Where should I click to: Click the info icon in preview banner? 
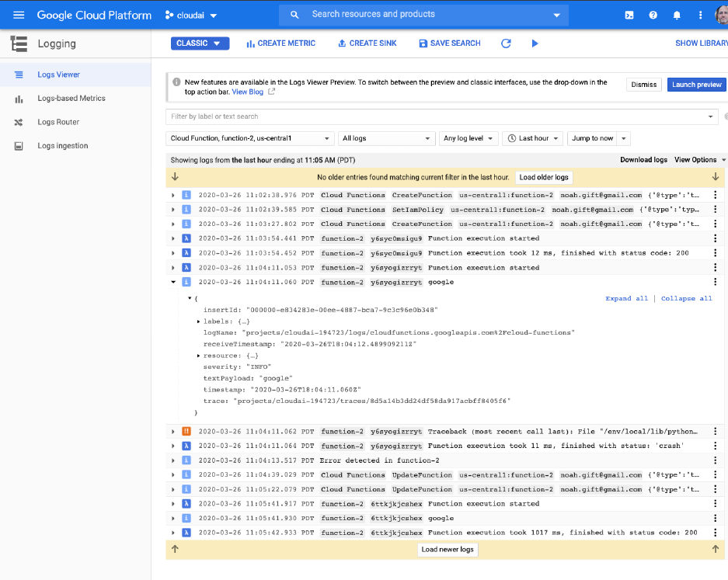click(x=176, y=82)
